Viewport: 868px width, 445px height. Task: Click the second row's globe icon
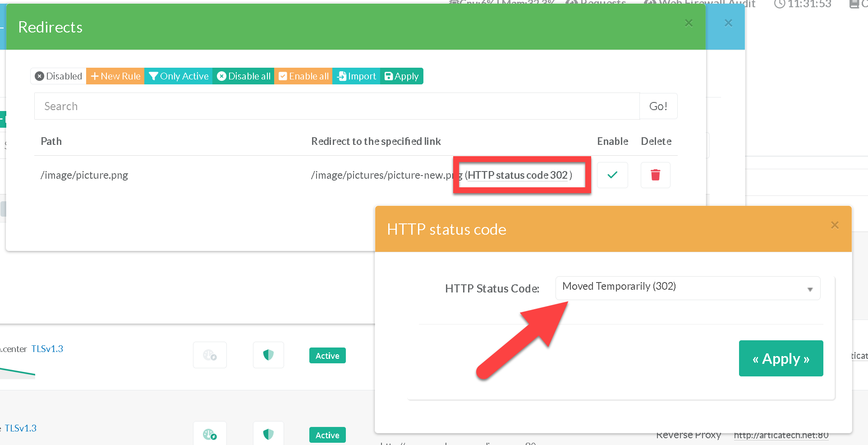click(210, 434)
